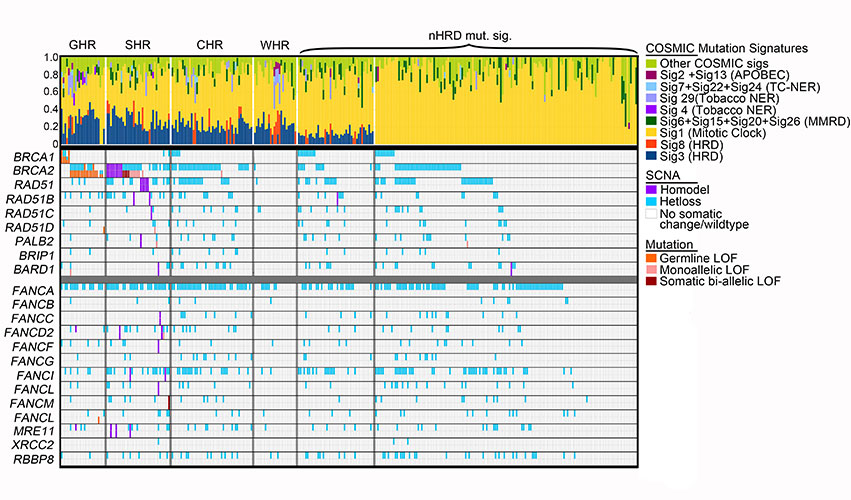851x500 pixels.
Task: Click the '0.8' y-axis tick value
Action: click(52, 75)
